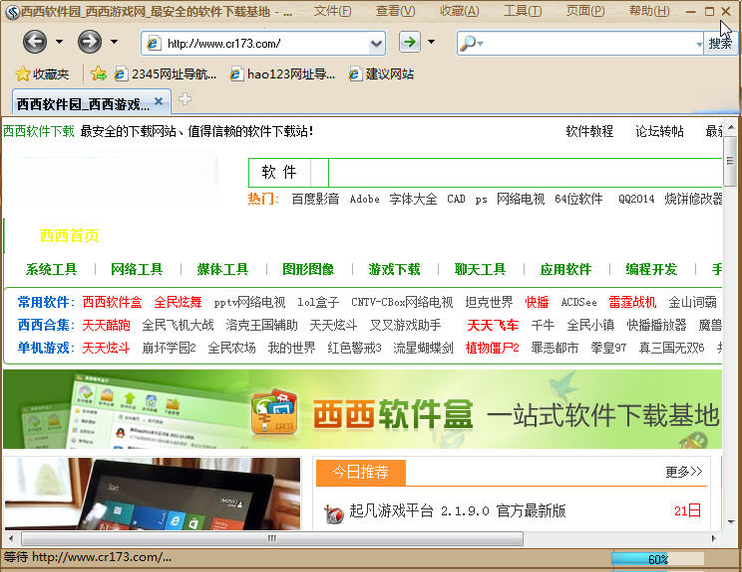Click hot keyword 字体大全
742x572 pixels.
(413, 199)
